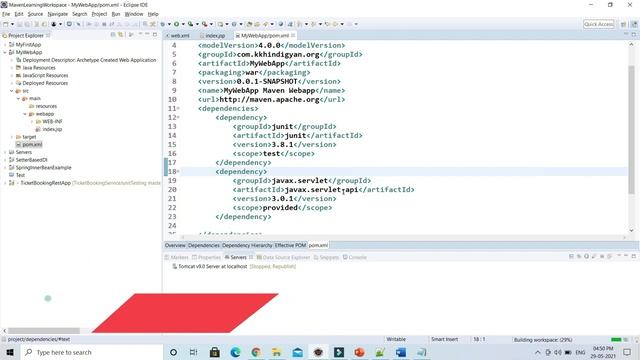This screenshot has width=640, height=360.
Task: Open the Navigate menu
Action: pyautogui.click(x=58, y=14)
